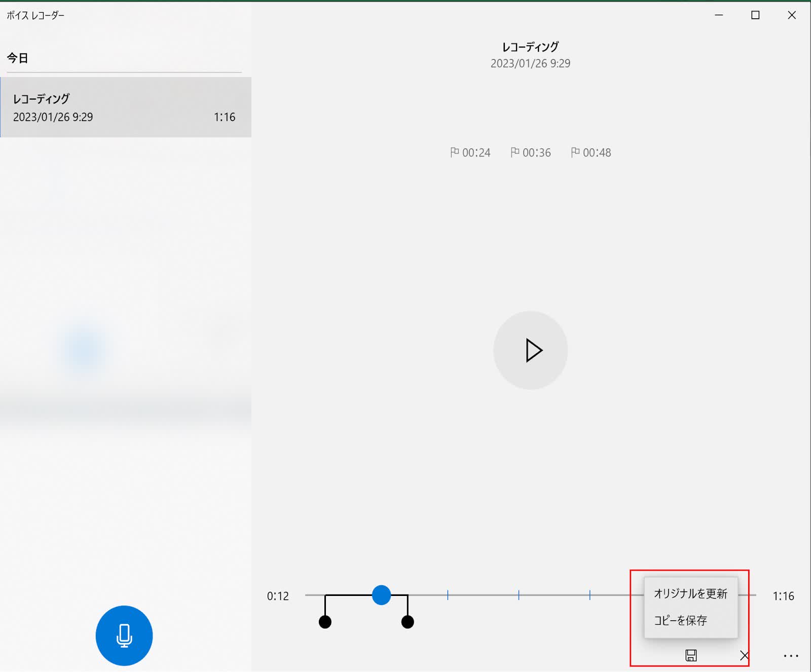Select the trim end handle

coord(408,622)
